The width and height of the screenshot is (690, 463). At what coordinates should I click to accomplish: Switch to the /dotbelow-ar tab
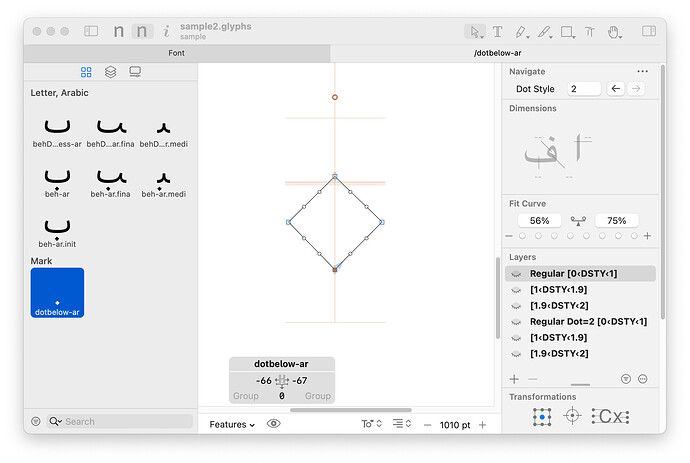(x=498, y=53)
